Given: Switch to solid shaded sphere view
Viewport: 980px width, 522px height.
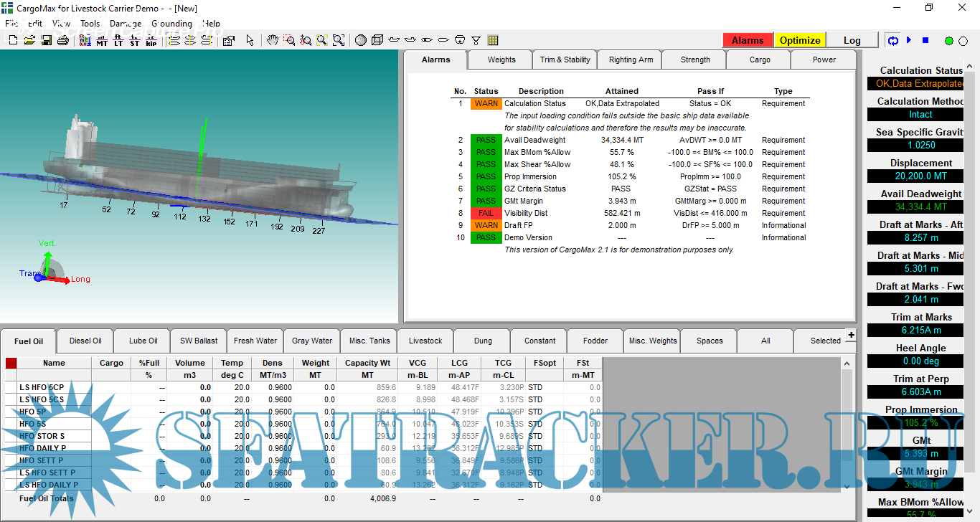Looking at the screenshot, I should (x=361, y=40).
